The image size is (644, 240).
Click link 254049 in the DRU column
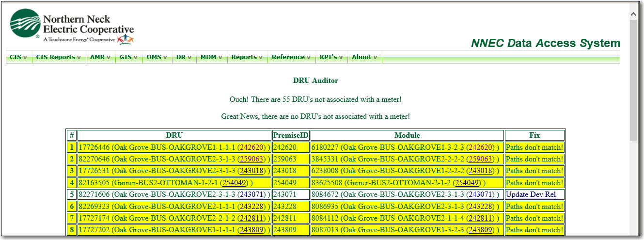(x=235, y=183)
